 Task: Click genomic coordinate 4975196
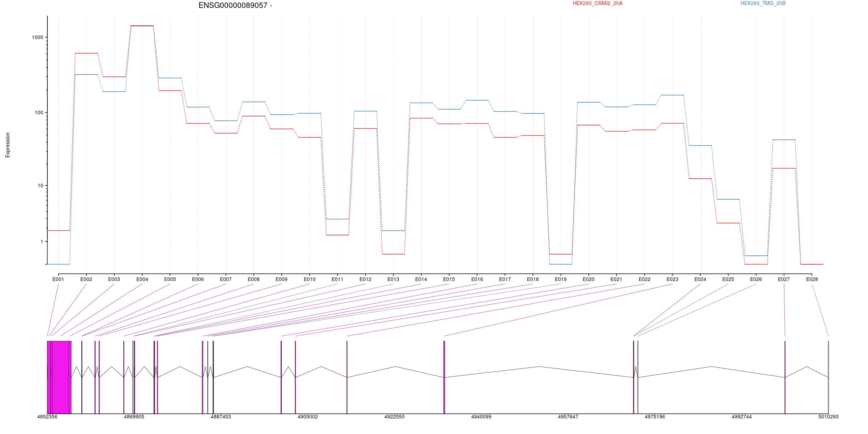655,417
